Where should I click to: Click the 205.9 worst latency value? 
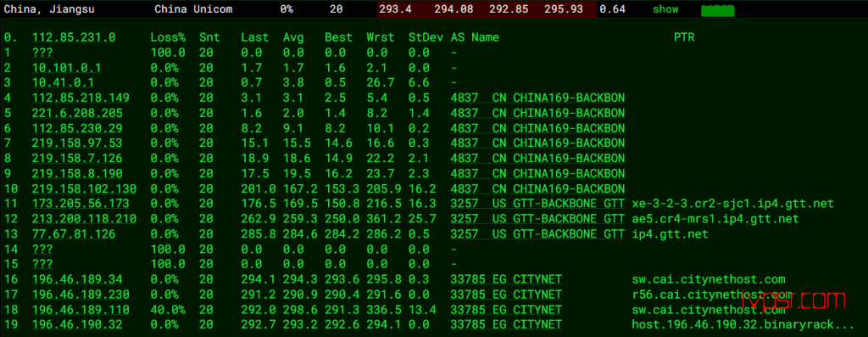384,188
